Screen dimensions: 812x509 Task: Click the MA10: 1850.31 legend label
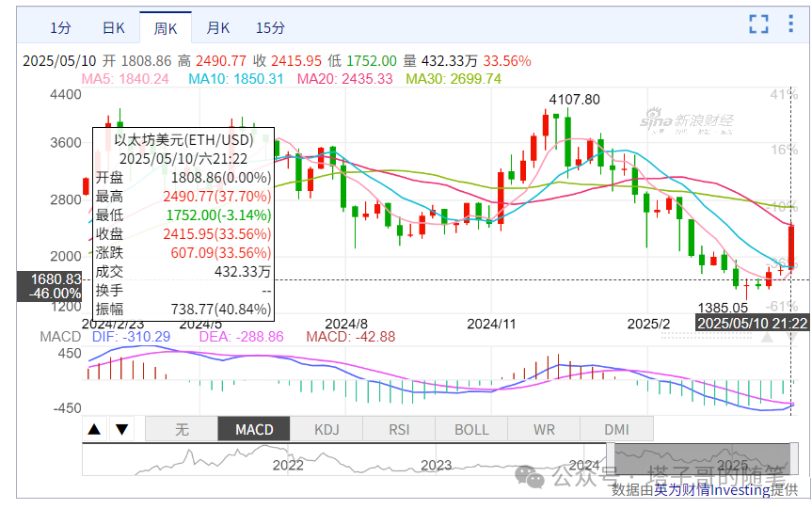click(x=235, y=79)
